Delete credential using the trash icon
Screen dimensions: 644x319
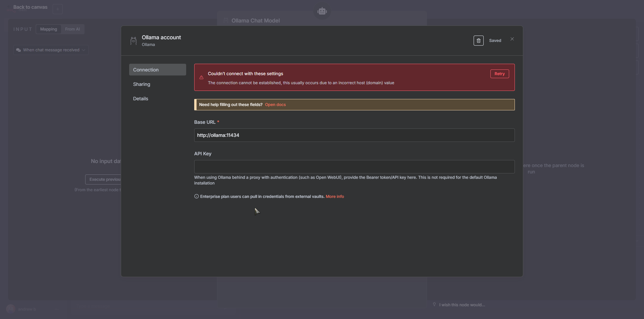(478, 41)
